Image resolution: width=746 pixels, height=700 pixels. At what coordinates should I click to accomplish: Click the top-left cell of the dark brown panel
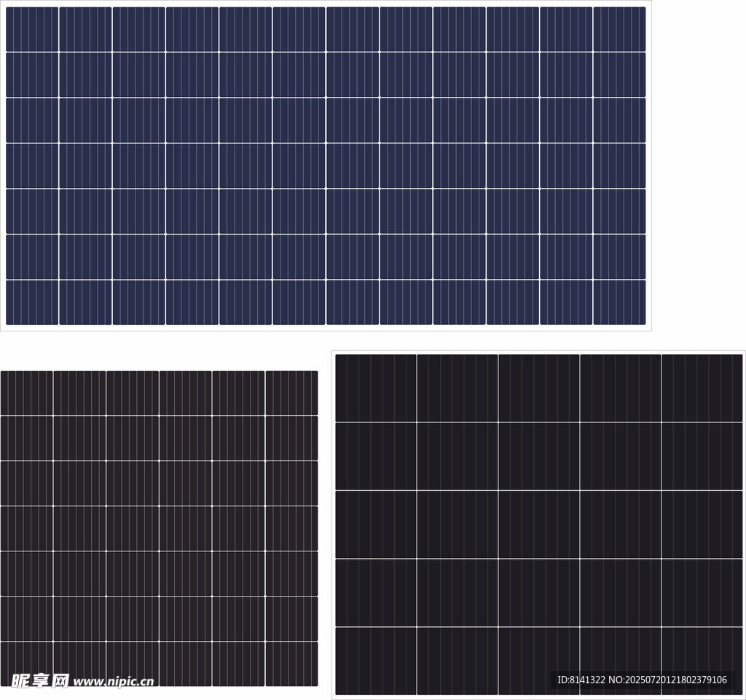pyautogui.click(x=27, y=393)
